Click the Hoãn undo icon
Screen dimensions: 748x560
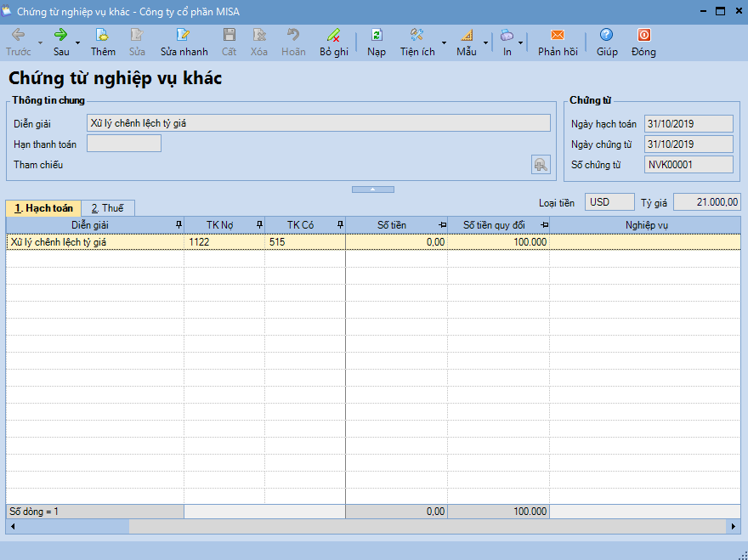[293, 42]
